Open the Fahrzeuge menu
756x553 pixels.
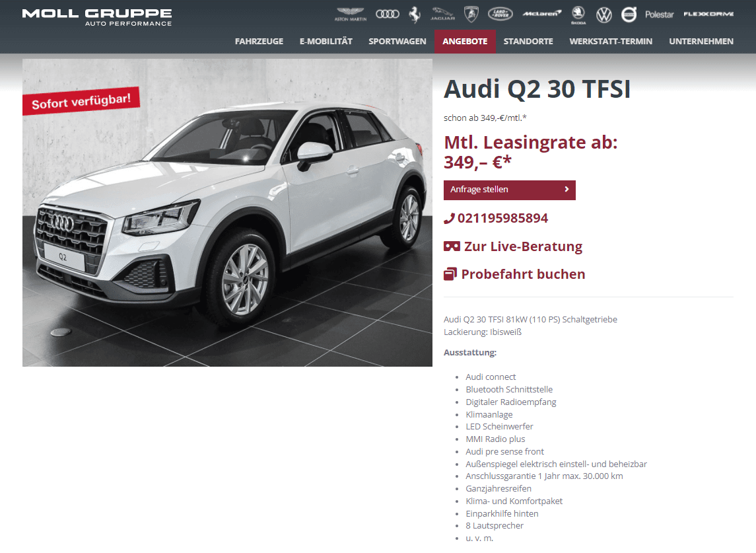259,42
